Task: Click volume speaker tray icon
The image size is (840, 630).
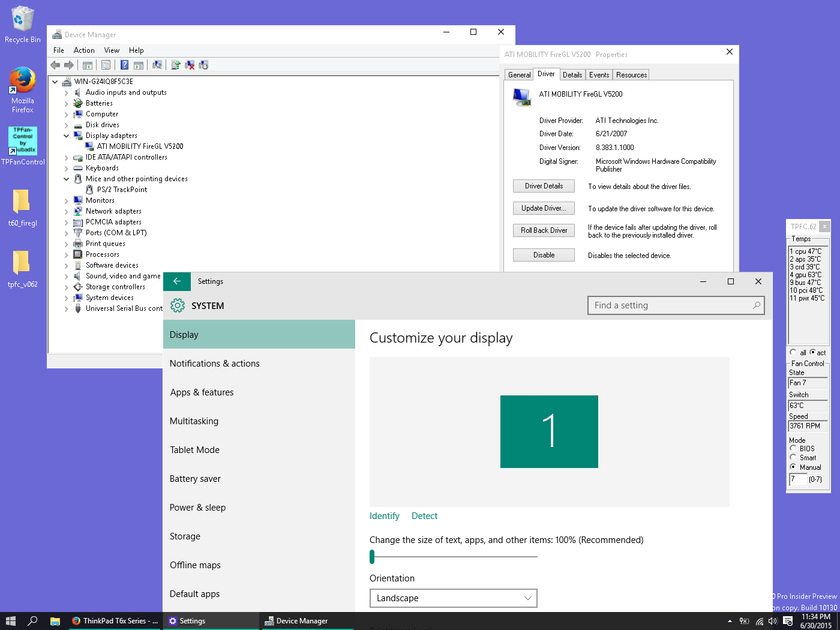Action: (x=773, y=621)
